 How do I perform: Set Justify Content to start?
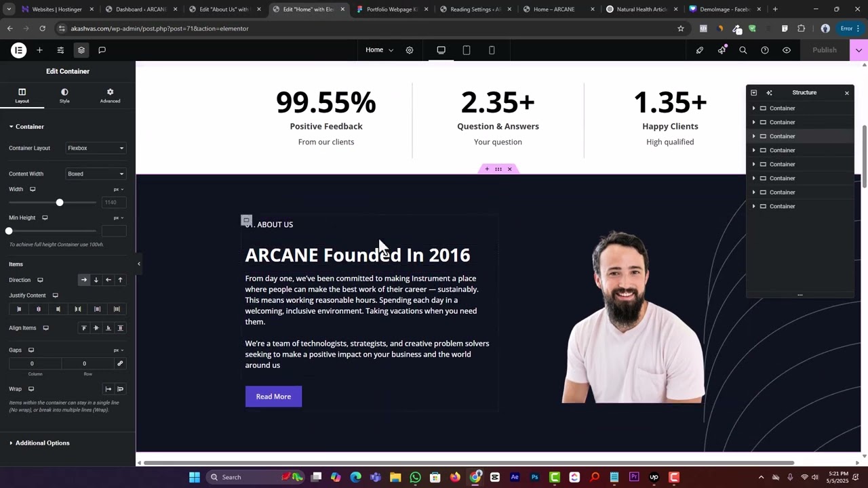pos(19,309)
